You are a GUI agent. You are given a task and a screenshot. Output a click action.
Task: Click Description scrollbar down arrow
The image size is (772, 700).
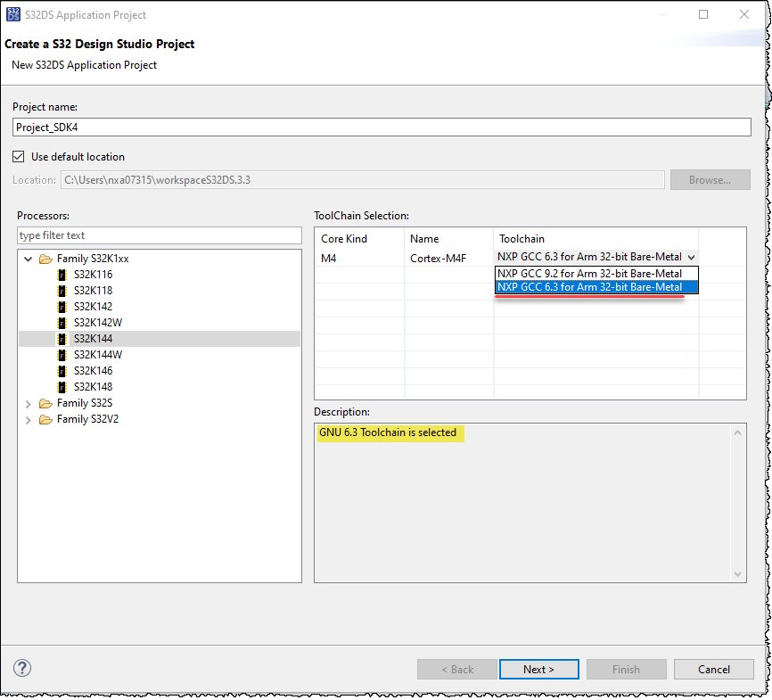click(737, 573)
